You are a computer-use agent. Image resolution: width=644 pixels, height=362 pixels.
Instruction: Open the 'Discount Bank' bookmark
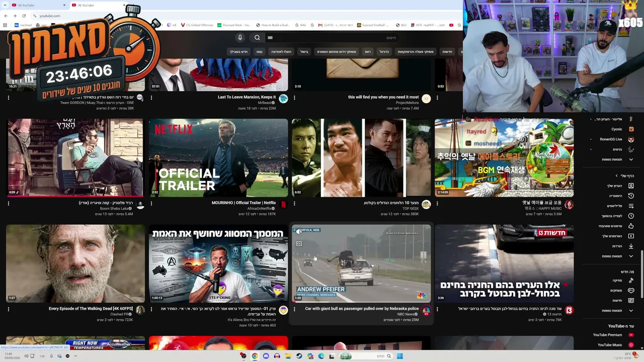coord(233,25)
